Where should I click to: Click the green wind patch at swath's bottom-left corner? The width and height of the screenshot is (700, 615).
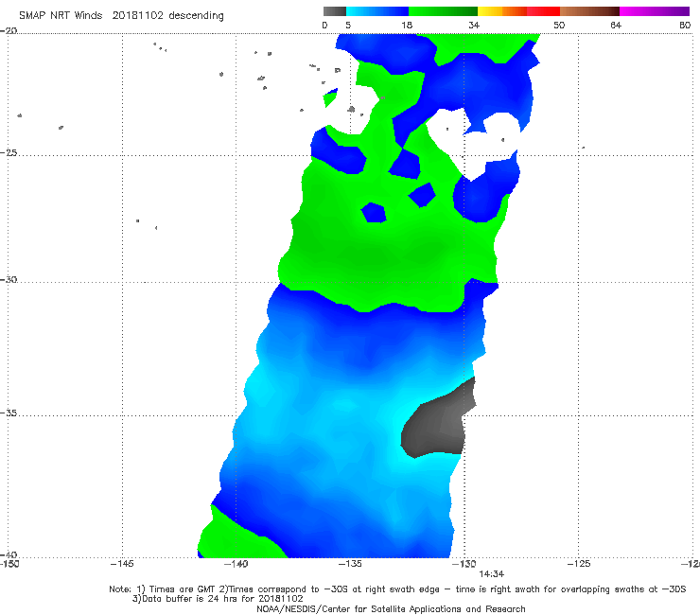pos(236,538)
